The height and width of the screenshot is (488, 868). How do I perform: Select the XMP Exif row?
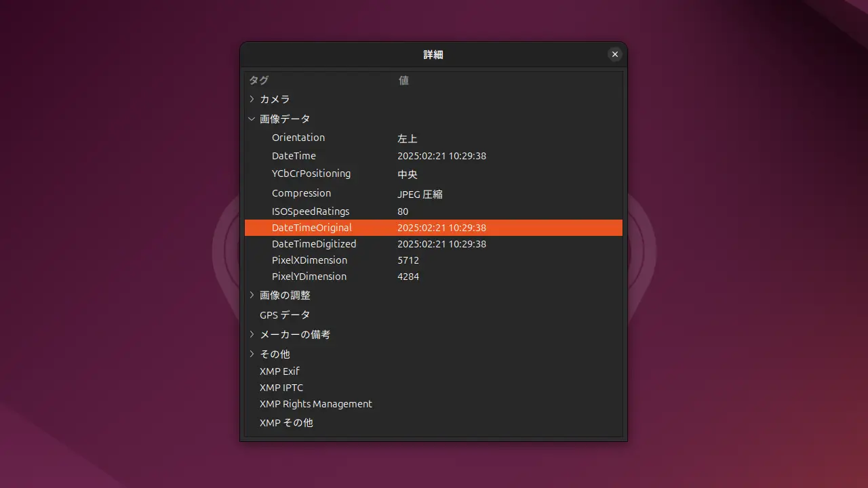(433, 371)
